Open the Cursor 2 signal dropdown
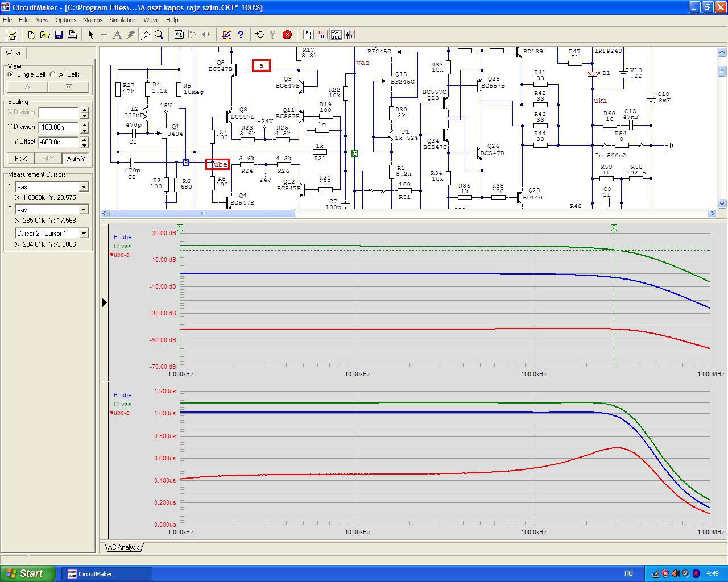 84,210
